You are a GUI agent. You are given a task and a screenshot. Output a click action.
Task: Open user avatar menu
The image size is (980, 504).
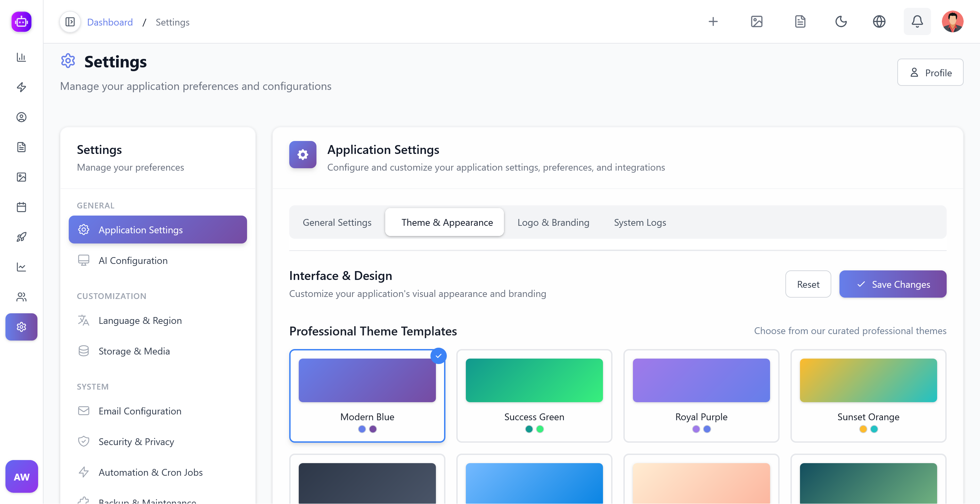point(952,22)
